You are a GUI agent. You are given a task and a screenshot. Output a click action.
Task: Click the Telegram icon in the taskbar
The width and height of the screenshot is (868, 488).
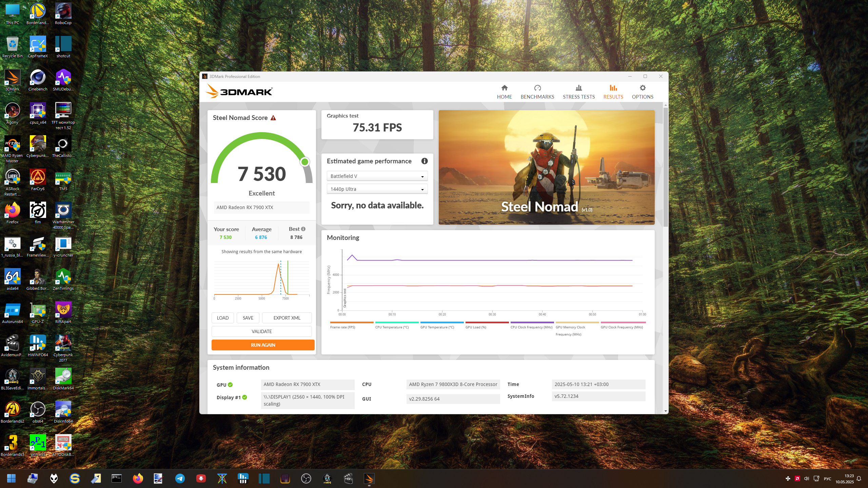click(x=180, y=479)
